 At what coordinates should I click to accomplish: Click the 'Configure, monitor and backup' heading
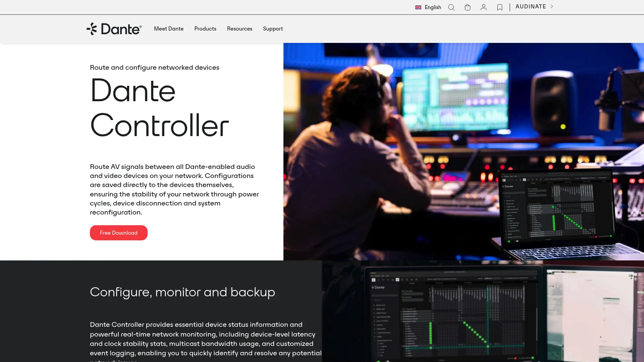(x=182, y=292)
